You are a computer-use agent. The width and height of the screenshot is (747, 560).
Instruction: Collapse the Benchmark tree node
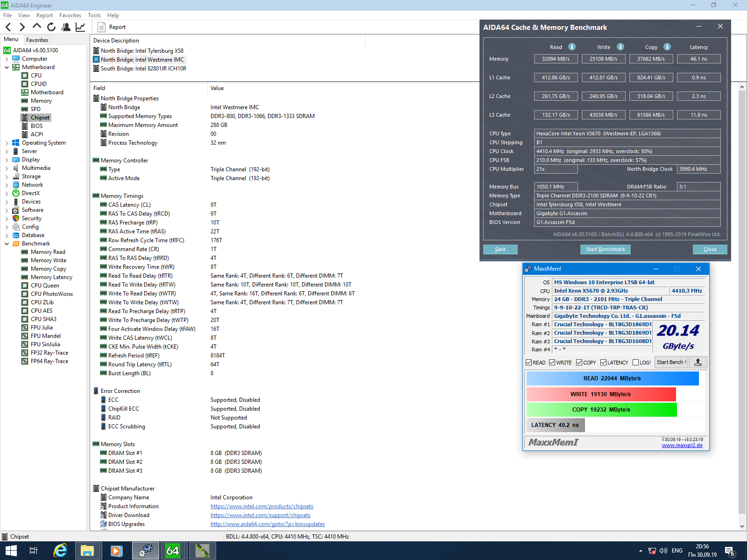pos(7,244)
